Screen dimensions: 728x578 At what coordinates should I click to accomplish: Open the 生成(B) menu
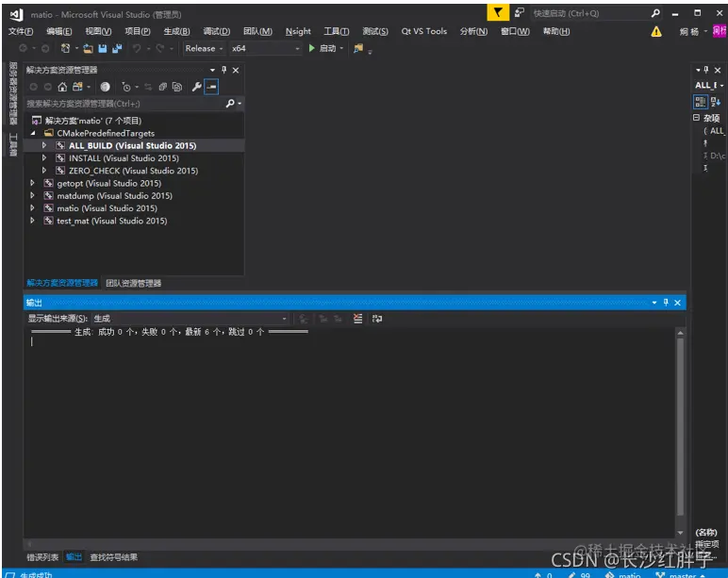(x=176, y=31)
